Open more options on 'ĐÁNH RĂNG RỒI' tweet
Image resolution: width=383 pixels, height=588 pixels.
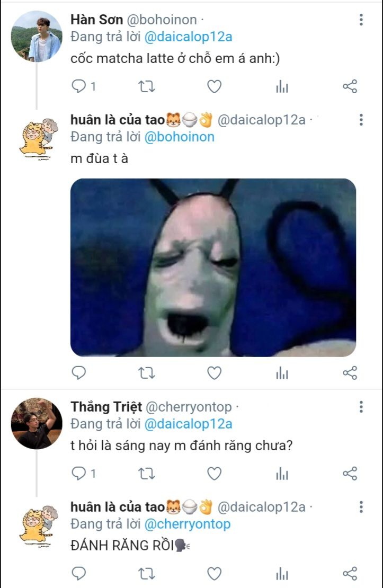coord(361,507)
